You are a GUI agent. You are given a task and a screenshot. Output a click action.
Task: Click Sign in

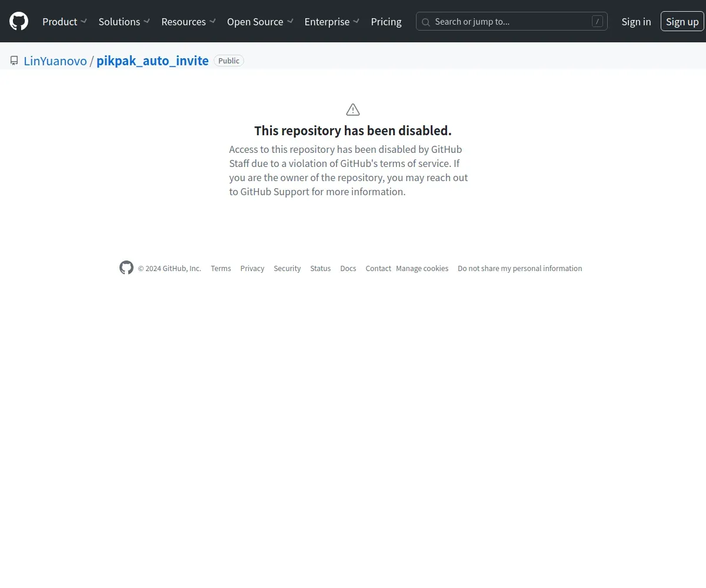636,22
